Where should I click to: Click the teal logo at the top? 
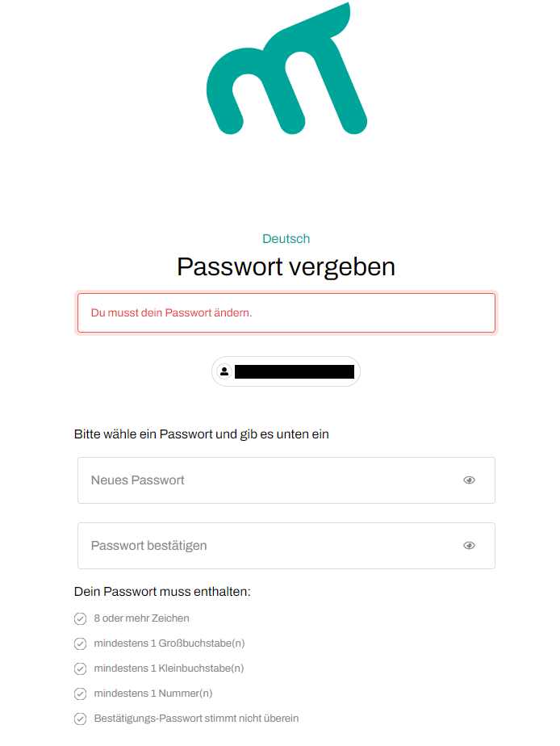[x=286, y=73]
